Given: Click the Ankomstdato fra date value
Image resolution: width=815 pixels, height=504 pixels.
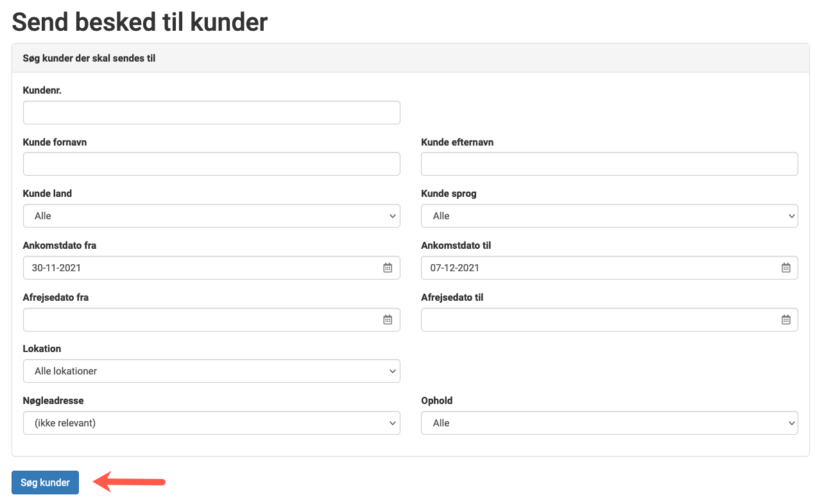Looking at the screenshot, I should (x=56, y=268).
